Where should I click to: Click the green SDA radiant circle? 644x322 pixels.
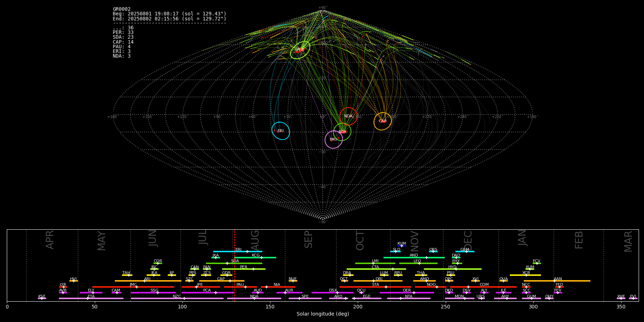pos(342,132)
